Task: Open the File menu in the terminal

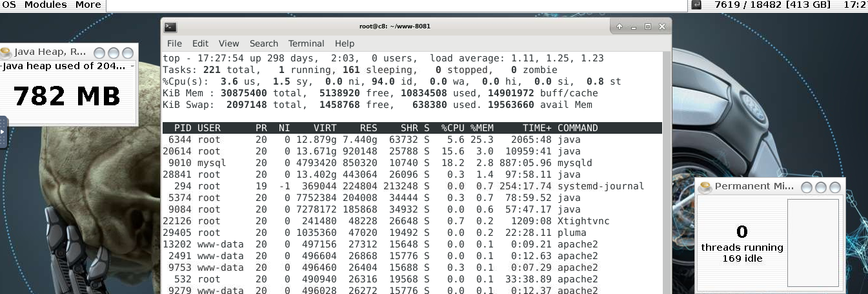Action: [x=174, y=43]
